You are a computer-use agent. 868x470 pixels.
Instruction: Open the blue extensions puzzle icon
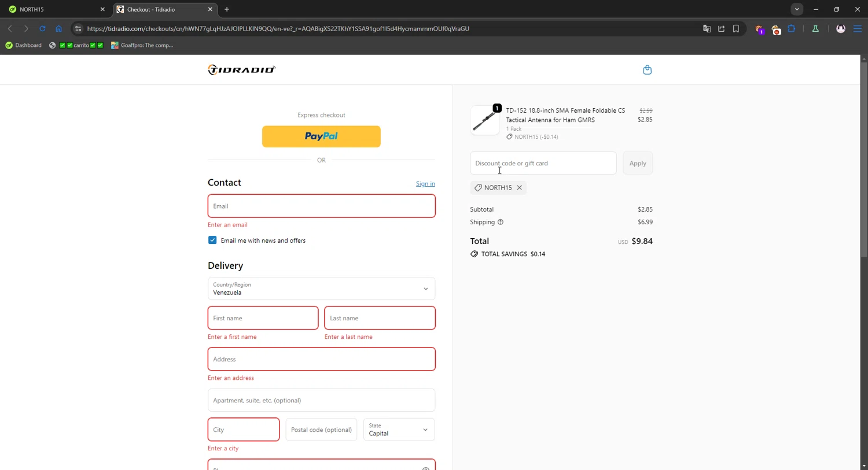tap(792, 28)
